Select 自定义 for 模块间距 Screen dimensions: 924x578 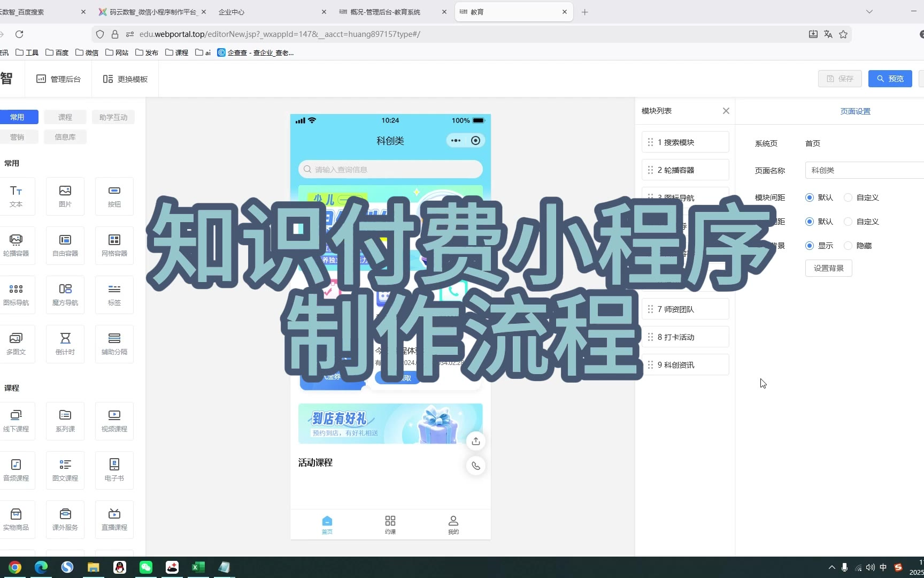point(848,197)
